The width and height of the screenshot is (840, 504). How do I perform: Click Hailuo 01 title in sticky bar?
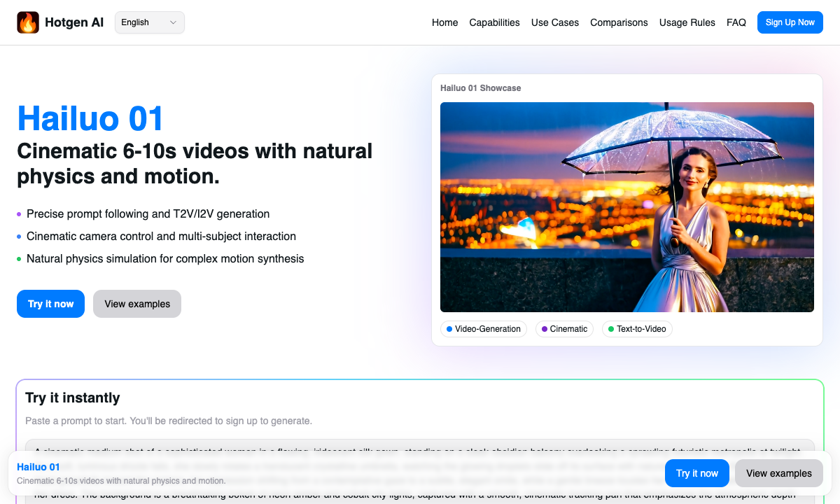pyautogui.click(x=38, y=467)
